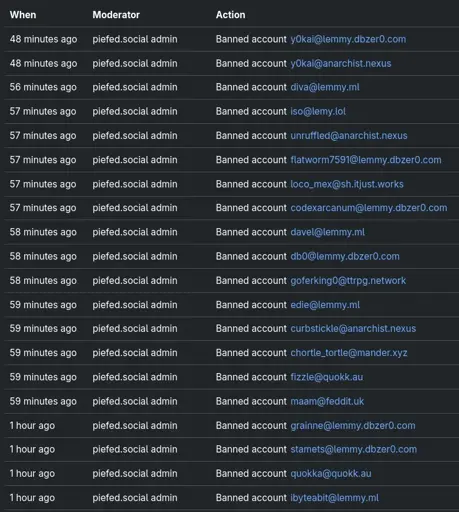This screenshot has width=459, height=512.
Task: Click the diva@lemmy.ml account link
Action: (325, 87)
